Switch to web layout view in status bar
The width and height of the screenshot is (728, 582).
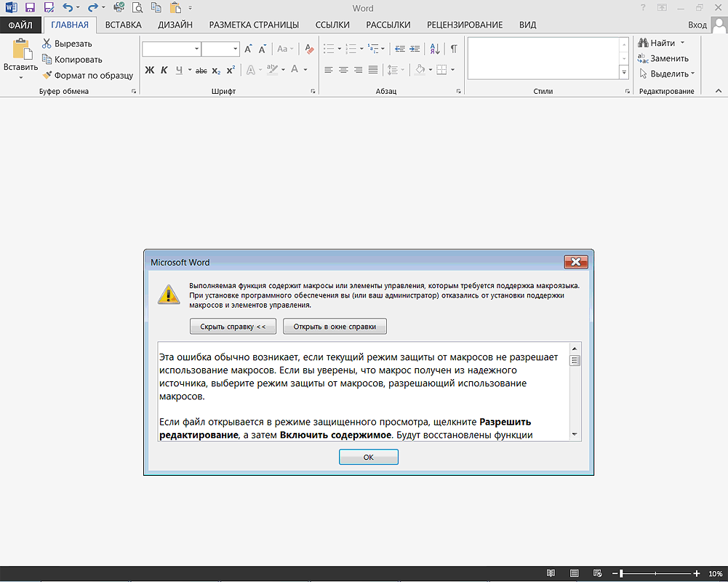(598, 574)
